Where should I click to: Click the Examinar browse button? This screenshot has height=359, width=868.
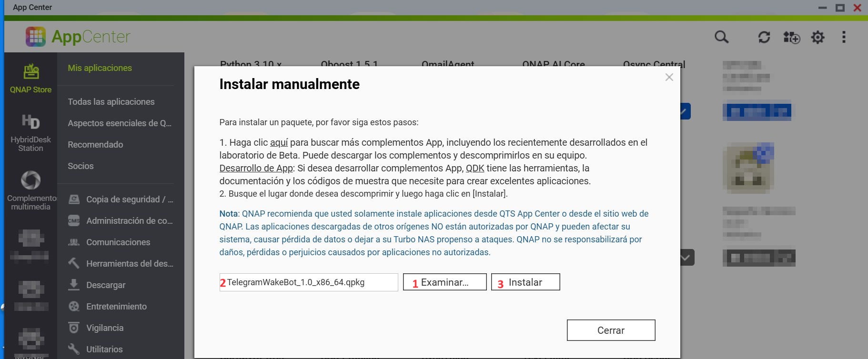[x=444, y=282]
